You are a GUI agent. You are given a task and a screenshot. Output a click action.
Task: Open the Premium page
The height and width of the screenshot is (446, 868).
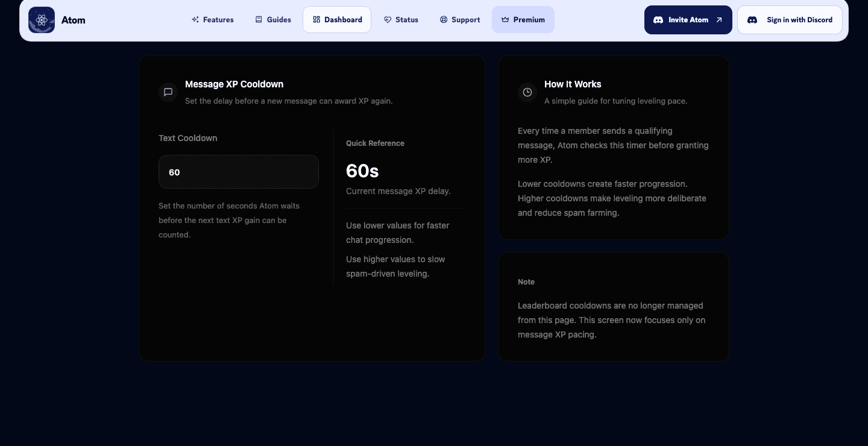523,20
